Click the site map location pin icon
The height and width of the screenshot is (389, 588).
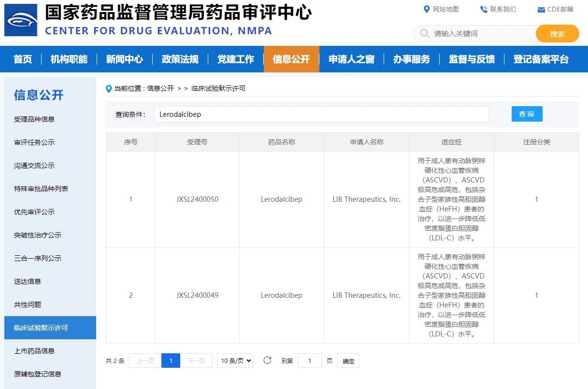(427, 9)
